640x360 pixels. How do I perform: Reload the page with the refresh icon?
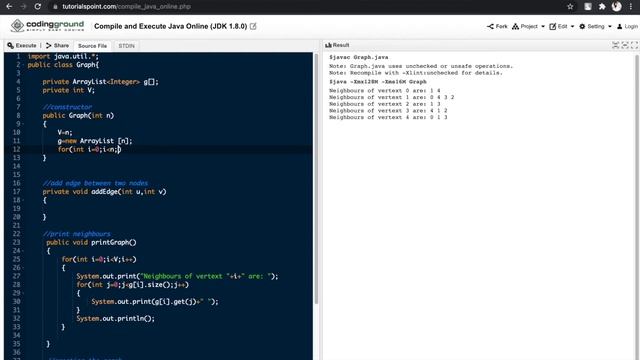(x=38, y=7)
